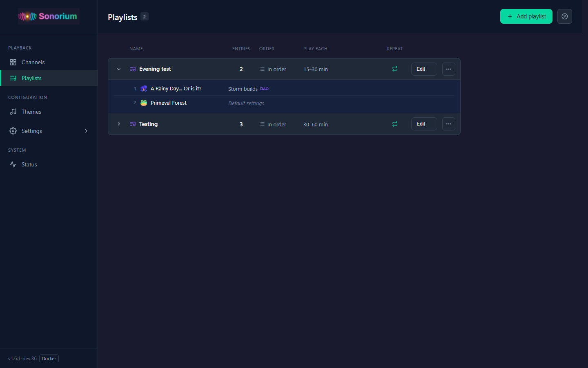
Task: Click the Status activity pulse icon
Action: click(x=13, y=164)
